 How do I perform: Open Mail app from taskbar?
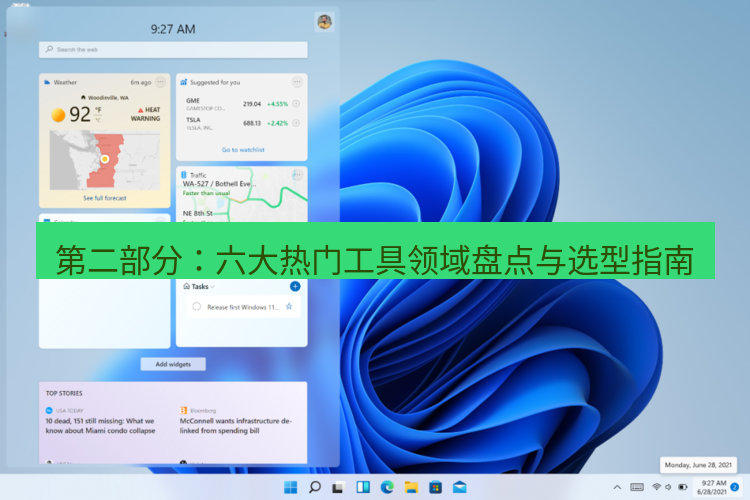pos(460,487)
